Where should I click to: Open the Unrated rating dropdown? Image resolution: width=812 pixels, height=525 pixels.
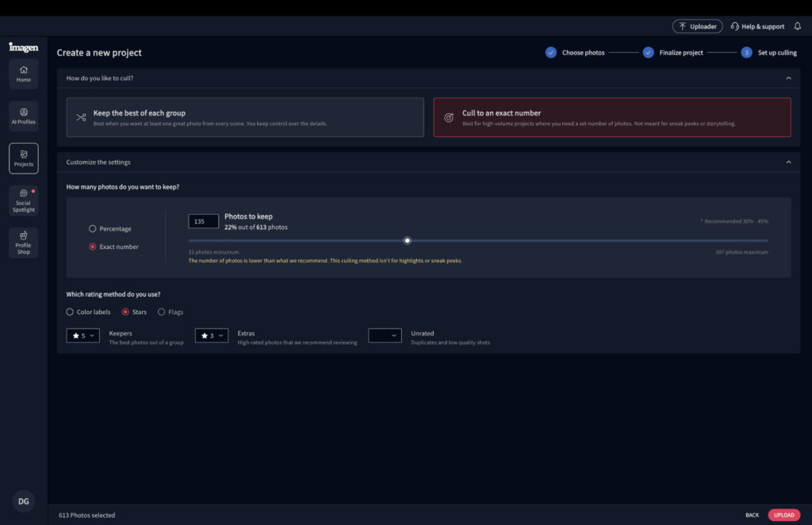[385, 335]
